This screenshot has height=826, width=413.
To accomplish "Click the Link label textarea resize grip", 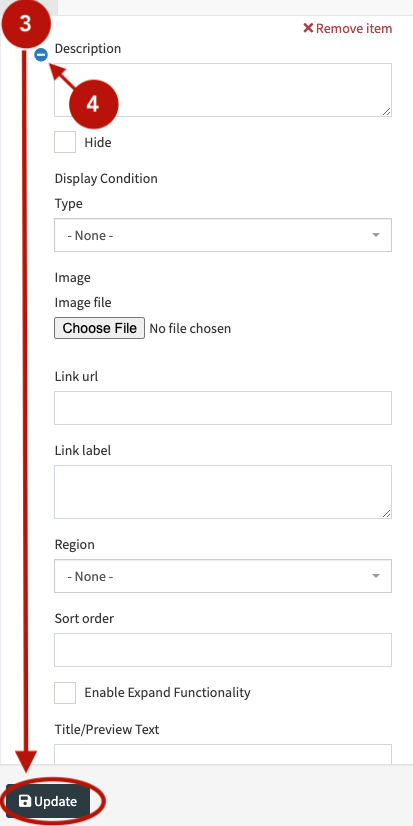I will [x=386, y=513].
